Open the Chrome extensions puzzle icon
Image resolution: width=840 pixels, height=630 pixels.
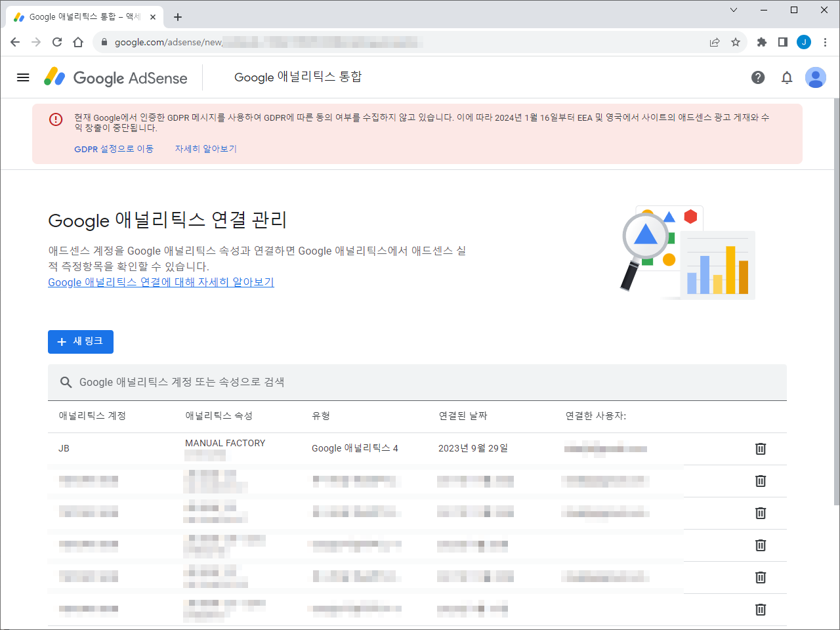[762, 42]
